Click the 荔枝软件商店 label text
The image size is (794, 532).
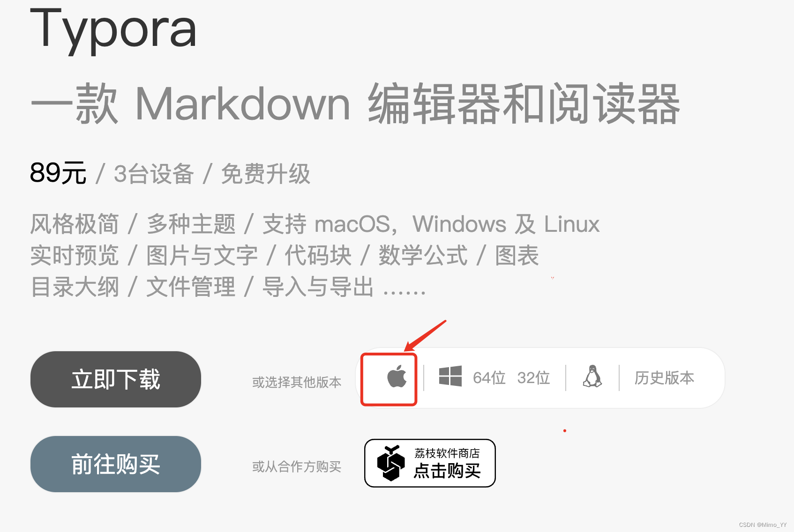point(447,453)
